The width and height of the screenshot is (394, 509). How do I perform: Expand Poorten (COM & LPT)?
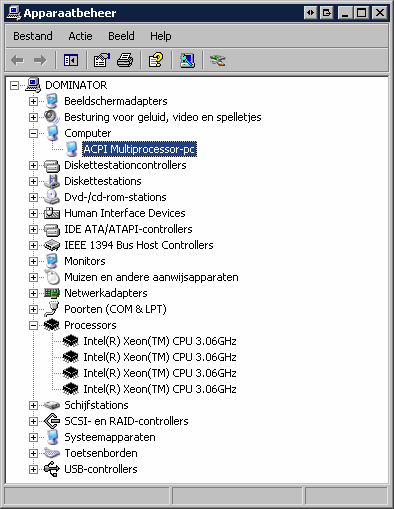click(33, 309)
